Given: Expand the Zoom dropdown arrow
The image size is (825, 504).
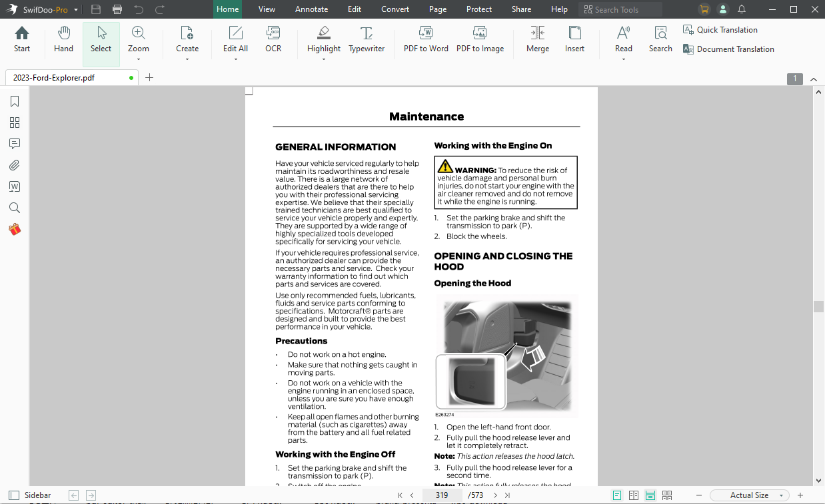Looking at the screenshot, I should pos(139,59).
